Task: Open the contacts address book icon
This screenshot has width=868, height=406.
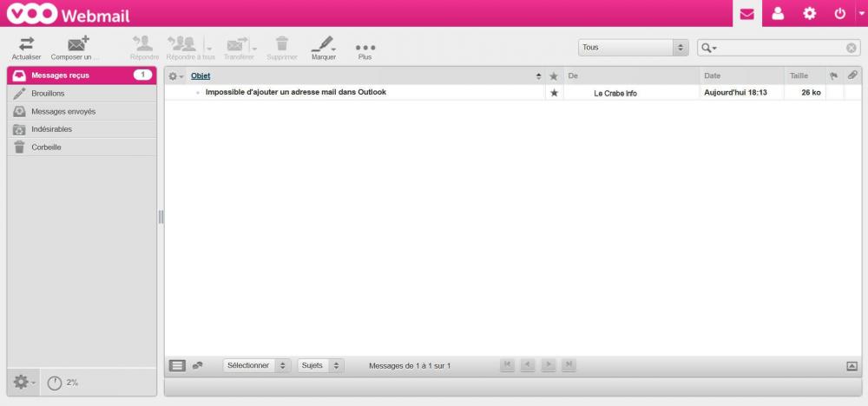Action: 778,14
